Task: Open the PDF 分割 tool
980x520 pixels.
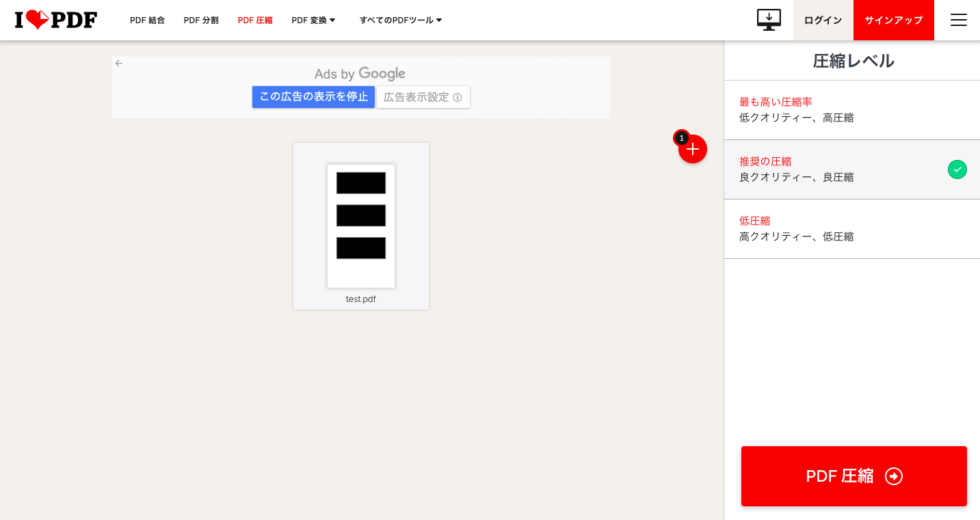Action: coord(201,20)
